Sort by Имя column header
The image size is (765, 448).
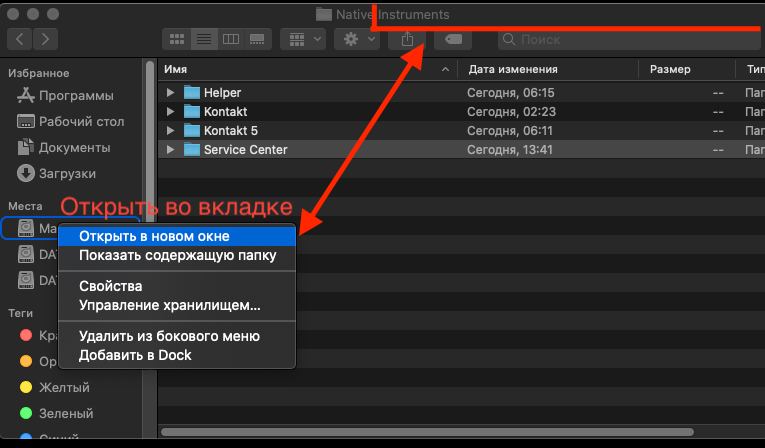click(x=307, y=69)
